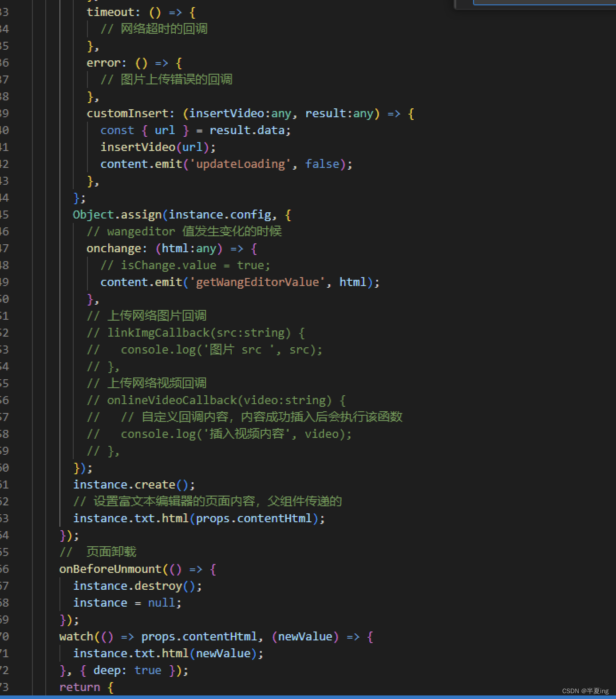Click 'newValue' parameter in watch callback
The height and width of the screenshot is (699, 616).
305,636
